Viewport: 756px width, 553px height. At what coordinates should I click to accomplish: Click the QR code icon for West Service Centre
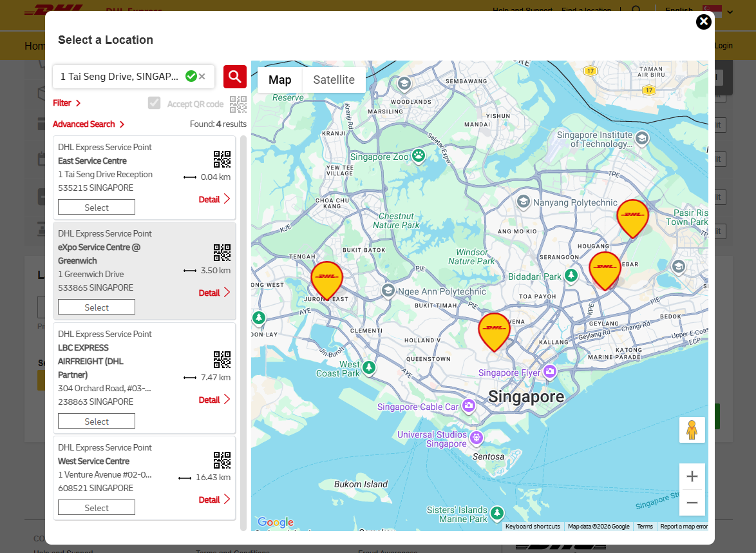tap(222, 460)
